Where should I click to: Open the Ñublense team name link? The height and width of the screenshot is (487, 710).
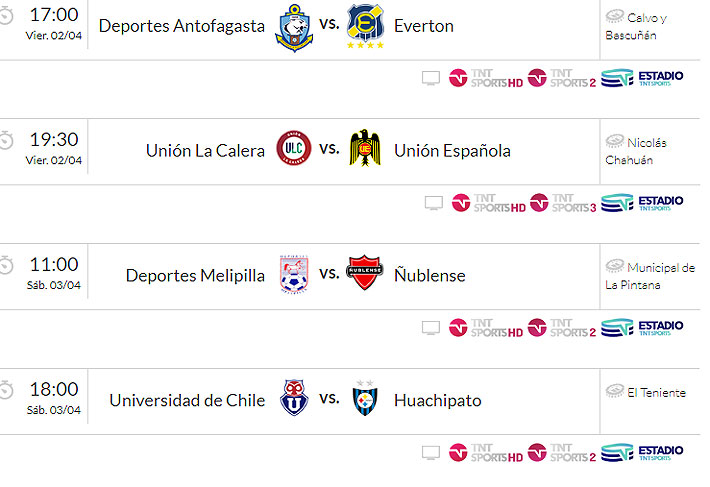click(430, 275)
